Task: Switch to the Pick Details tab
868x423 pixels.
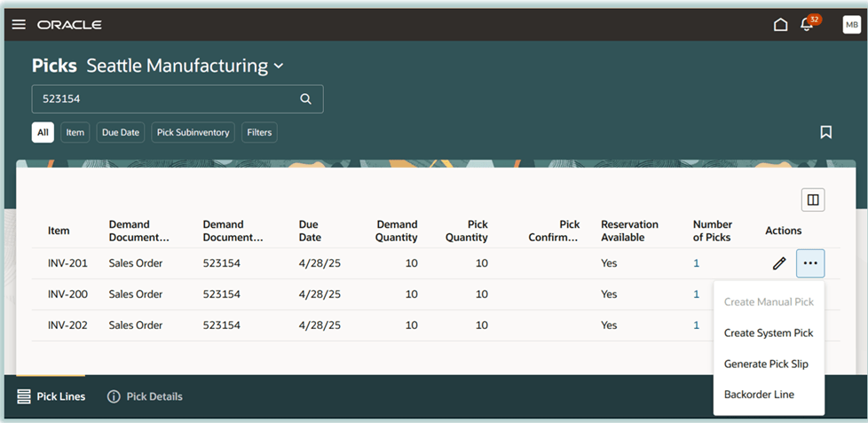Action: click(x=145, y=396)
